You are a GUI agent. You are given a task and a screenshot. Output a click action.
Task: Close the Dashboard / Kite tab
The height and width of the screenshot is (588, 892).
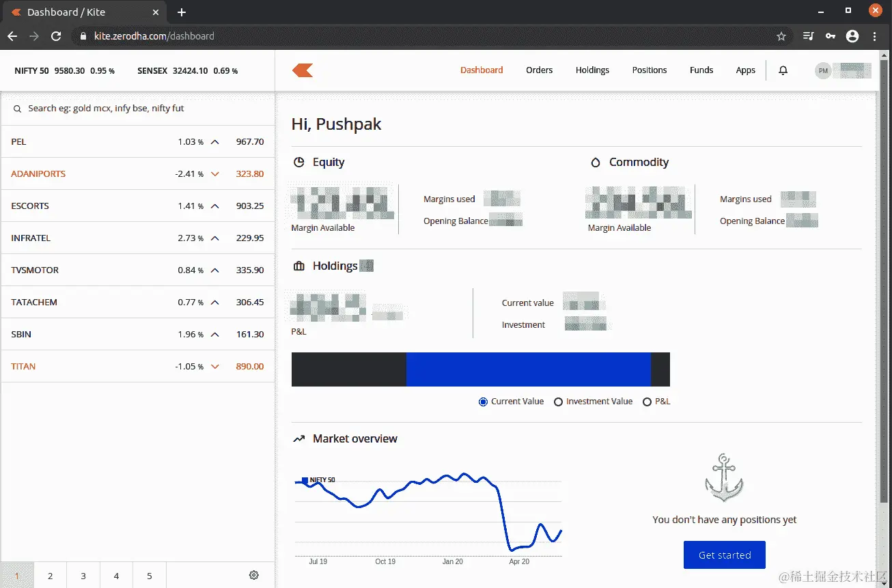[x=156, y=12]
